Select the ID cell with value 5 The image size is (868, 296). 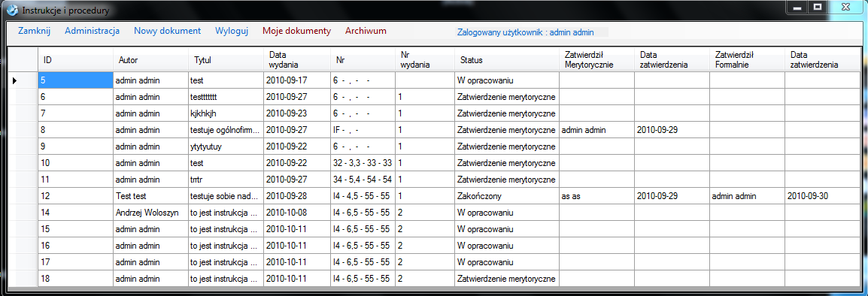(75, 80)
